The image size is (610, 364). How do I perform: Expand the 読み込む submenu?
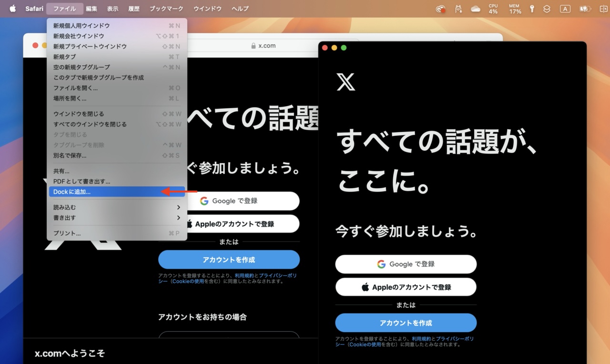click(117, 207)
